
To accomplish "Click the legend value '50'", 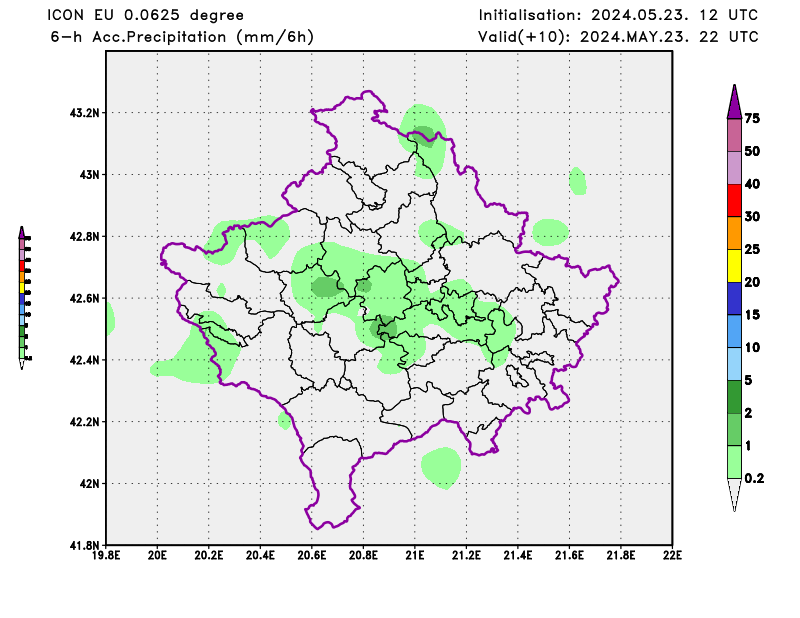I will 752,152.
